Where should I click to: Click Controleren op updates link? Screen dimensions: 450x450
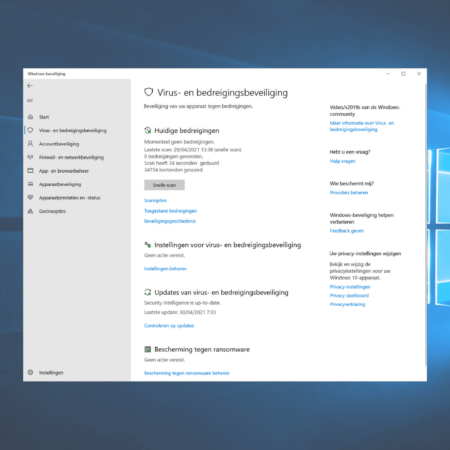169,326
